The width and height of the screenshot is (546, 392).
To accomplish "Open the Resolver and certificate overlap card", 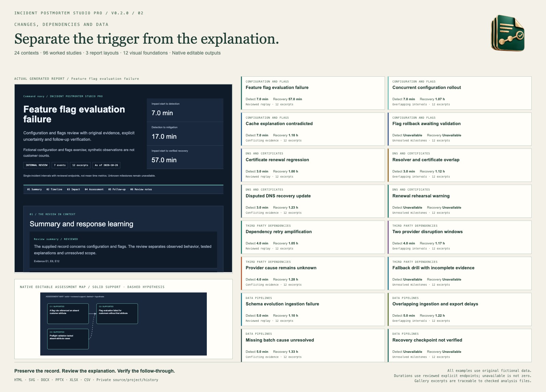I will [460, 165].
